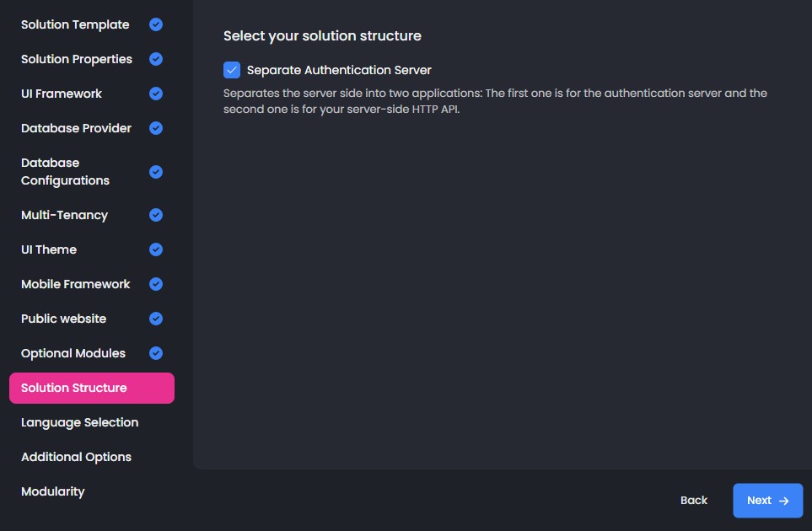Click the Public website checkmark icon
The image size is (812, 531).
(x=156, y=319)
